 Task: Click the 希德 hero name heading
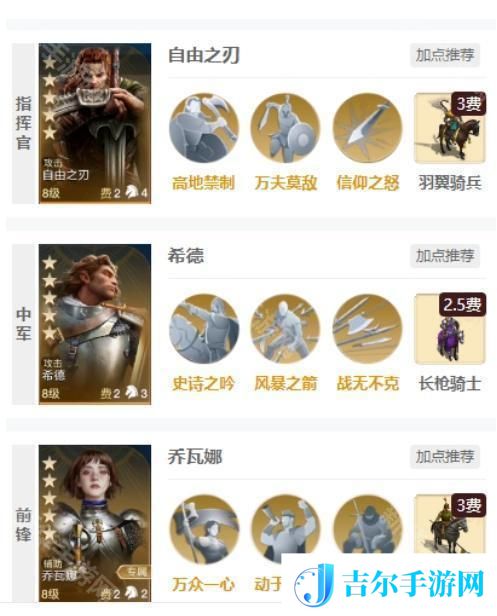[x=186, y=256]
